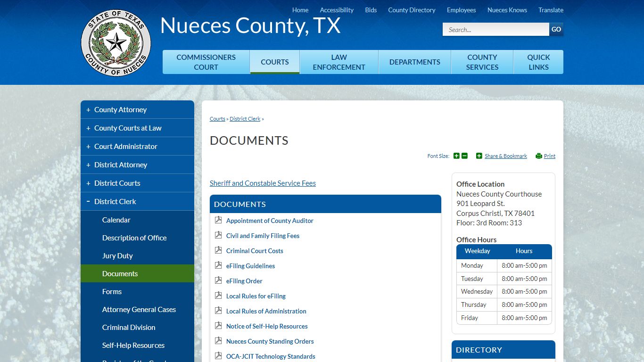Viewport: 644px width, 362px height.
Task: Open the Nueces Knows link
Action: (x=507, y=10)
